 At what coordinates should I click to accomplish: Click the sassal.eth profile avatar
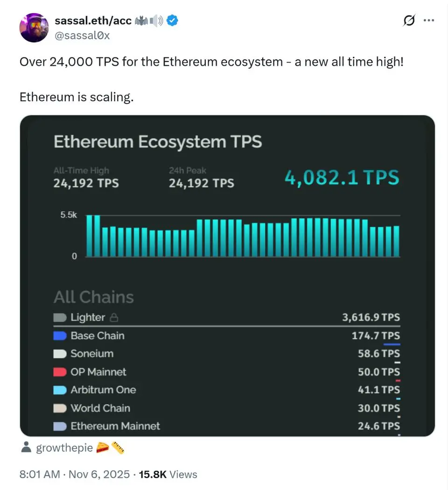click(34, 28)
